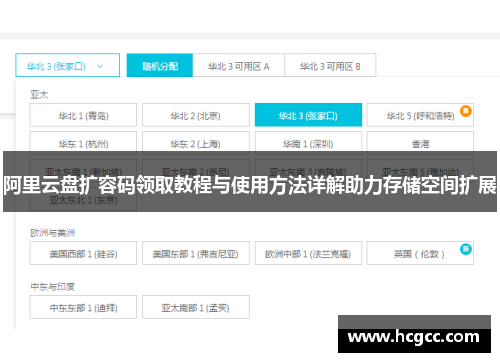Choose highlighted region 华北 3 (张家口)
The height and width of the screenshot is (362, 500).
pyautogui.click(x=308, y=115)
